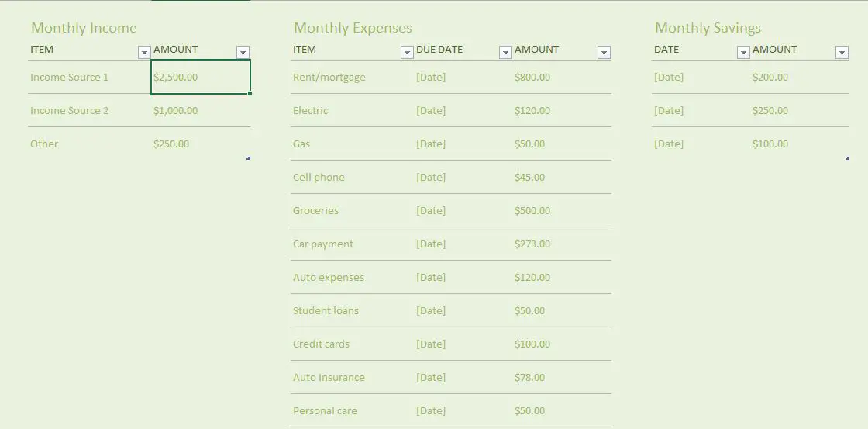Screen dimensions: 868x429
Task: Click the Monthly Income table resize handle
Action: click(248, 158)
